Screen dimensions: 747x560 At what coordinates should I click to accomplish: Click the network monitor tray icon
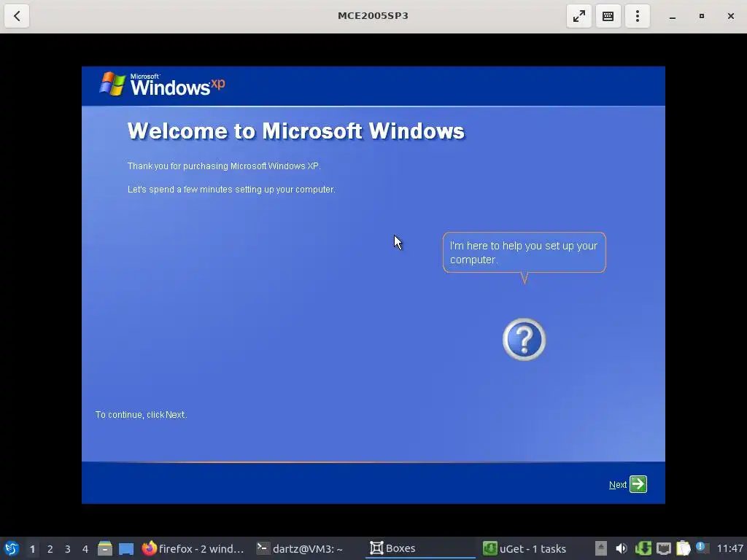coord(664,548)
